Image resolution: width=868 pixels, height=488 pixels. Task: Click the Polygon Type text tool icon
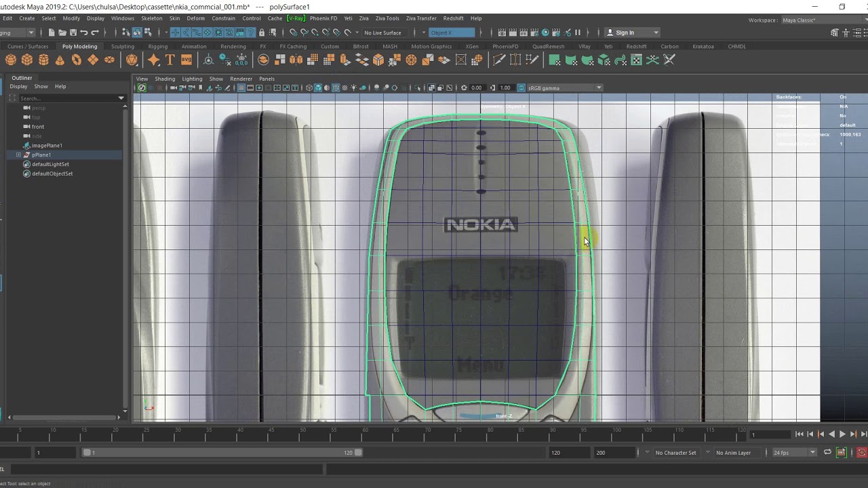click(170, 60)
